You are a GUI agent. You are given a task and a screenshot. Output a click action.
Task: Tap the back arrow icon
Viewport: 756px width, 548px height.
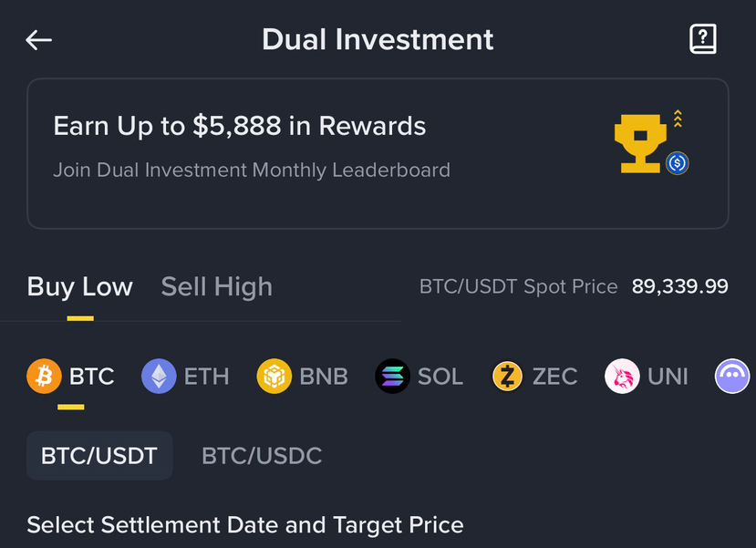click(x=39, y=40)
